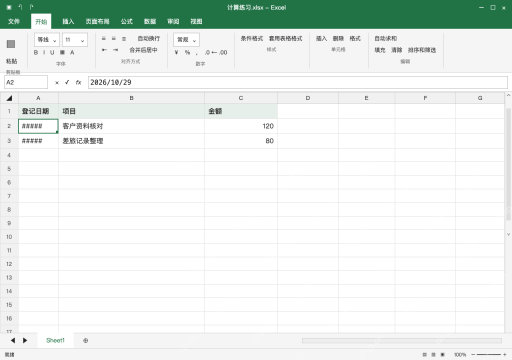Select column D by its header

[308, 98]
